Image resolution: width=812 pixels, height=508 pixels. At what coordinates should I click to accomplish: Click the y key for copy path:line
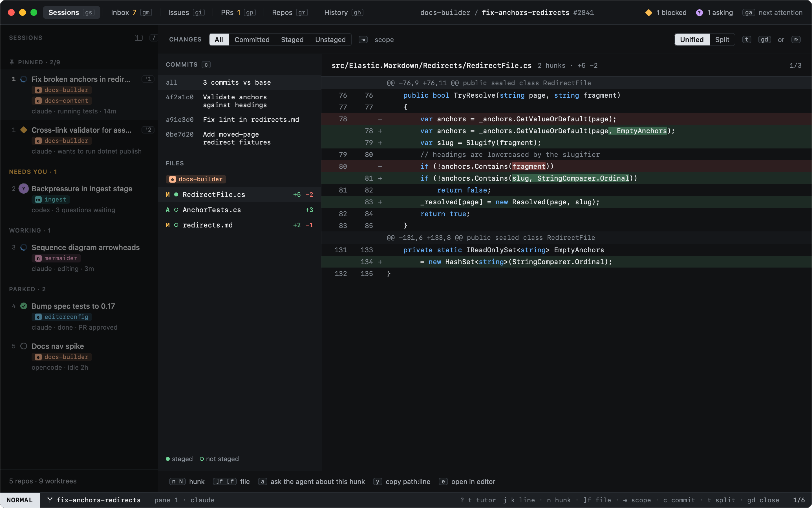click(378, 481)
